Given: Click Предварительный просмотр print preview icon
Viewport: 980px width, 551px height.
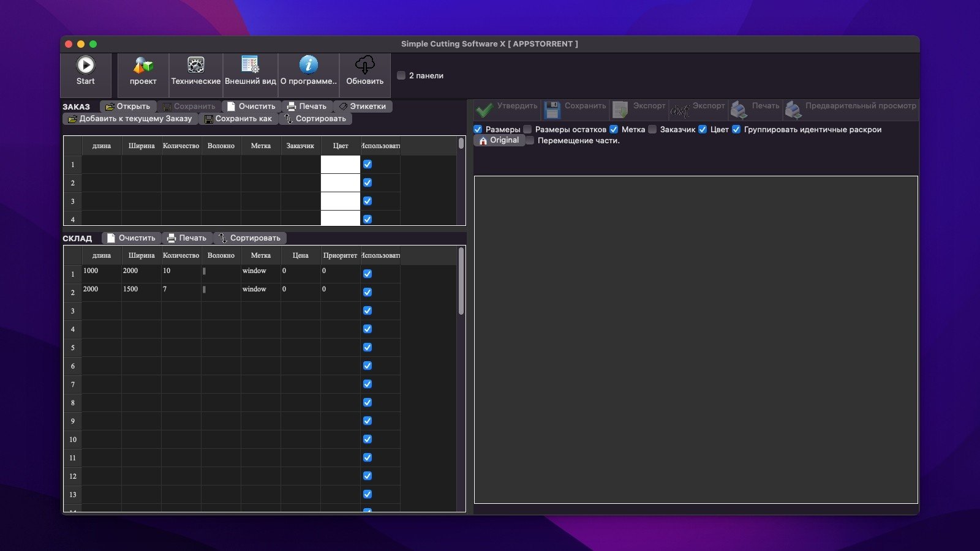Looking at the screenshot, I should click(x=794, y=110).
